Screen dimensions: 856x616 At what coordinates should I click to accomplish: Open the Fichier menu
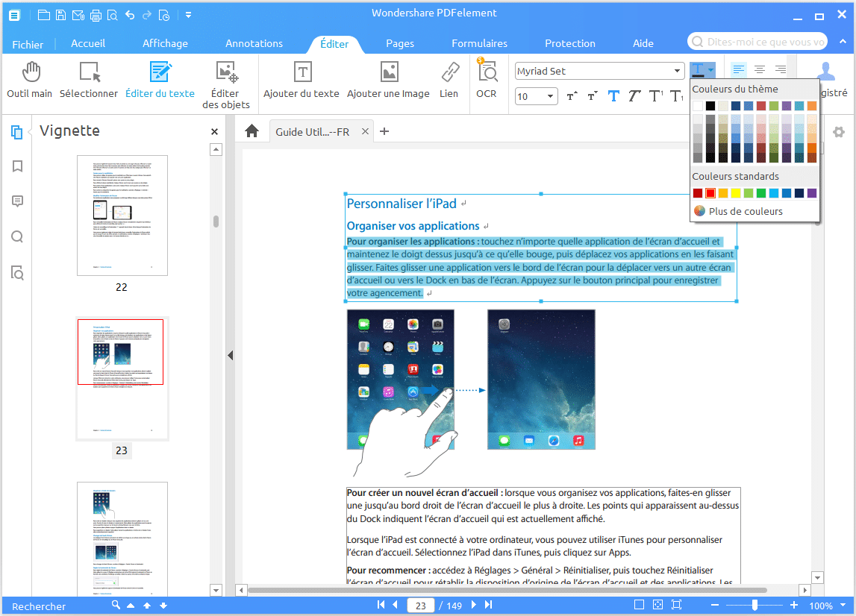pos(28,45)
